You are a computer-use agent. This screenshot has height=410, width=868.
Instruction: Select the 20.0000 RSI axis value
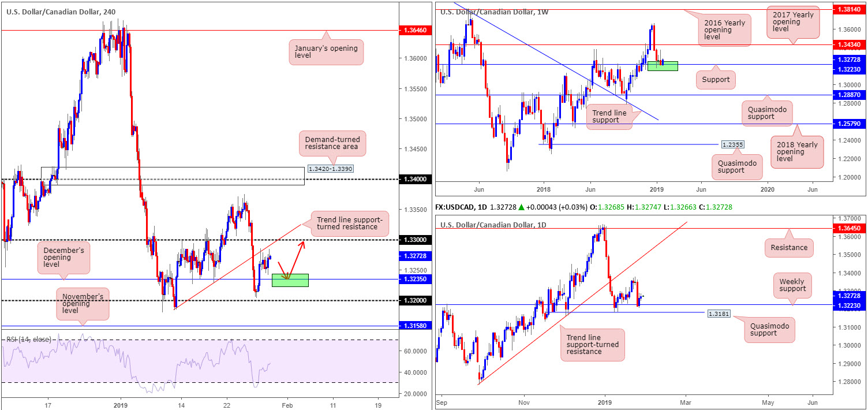416,394
